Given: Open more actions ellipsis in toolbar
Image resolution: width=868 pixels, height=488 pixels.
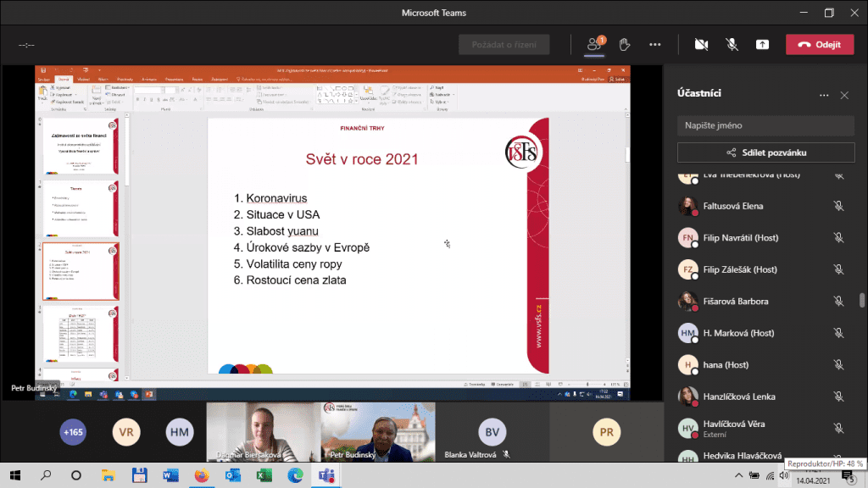Looking at the screenshot, I should [655, 44].
